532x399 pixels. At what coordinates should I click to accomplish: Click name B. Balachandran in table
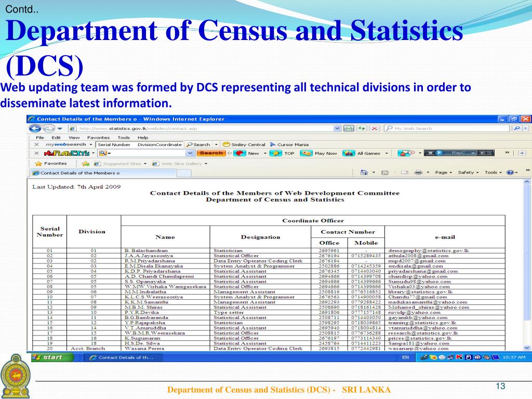[146, 250]
